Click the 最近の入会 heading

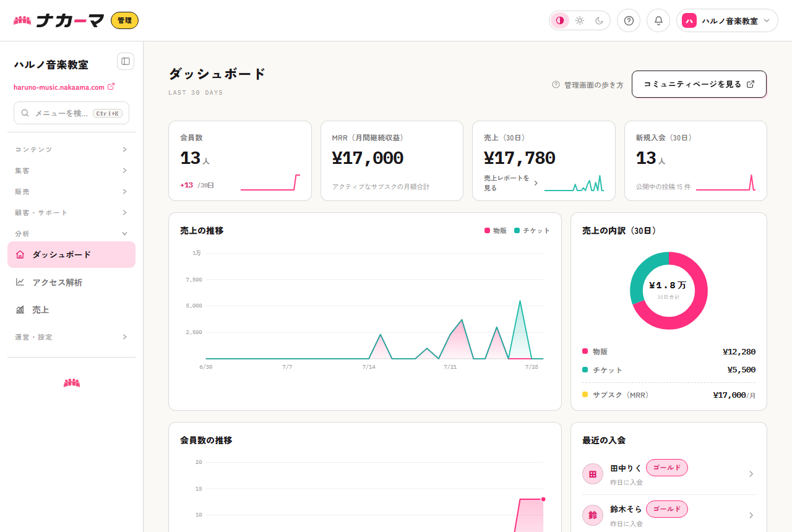click(x=604, y=440)
